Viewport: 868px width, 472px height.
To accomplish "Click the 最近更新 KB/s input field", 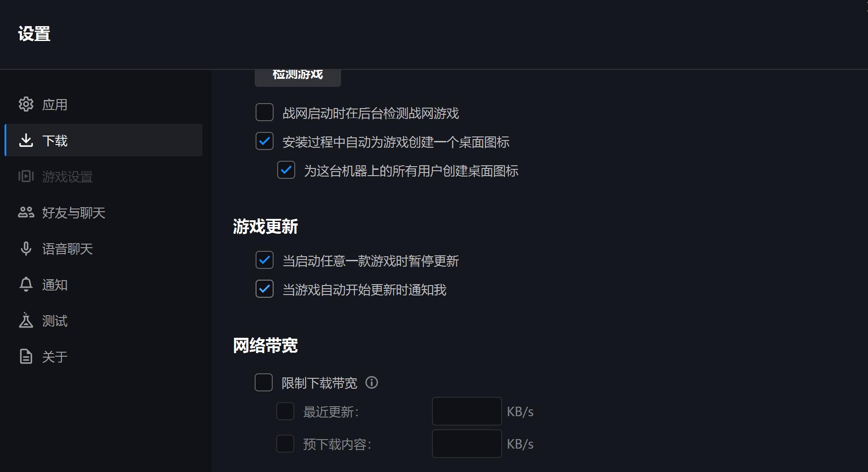I will click(466, 411).
